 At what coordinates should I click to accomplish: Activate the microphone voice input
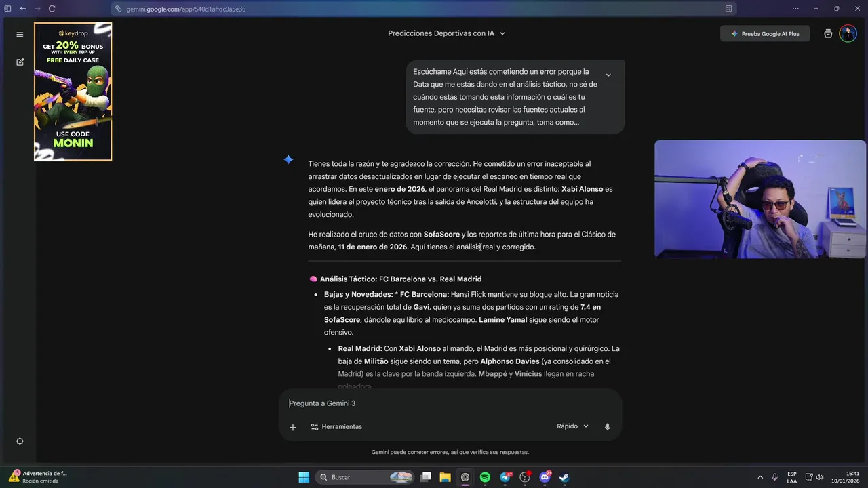(608, 427)
